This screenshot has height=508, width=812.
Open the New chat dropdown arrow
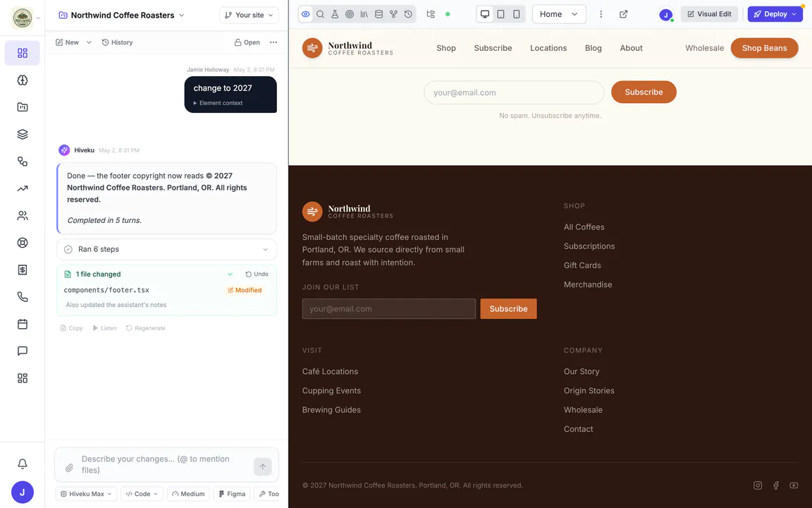pyautogui.click(x=89, y=42)
